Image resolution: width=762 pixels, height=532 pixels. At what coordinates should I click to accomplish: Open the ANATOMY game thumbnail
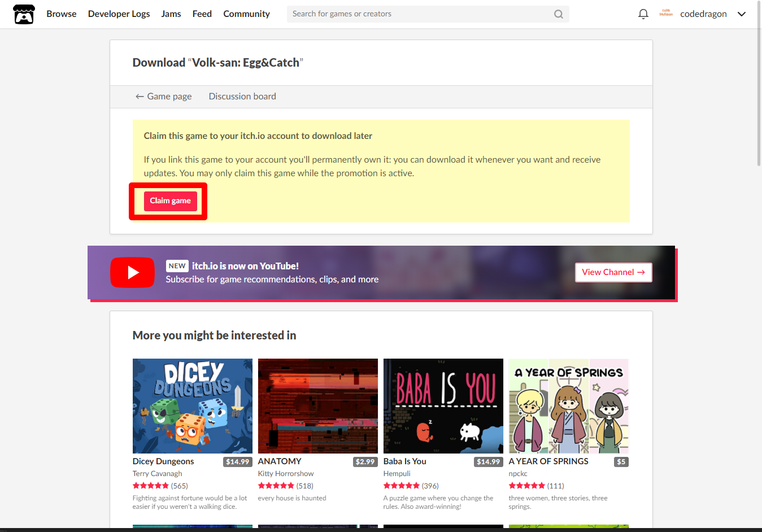[x=318, y=406]
